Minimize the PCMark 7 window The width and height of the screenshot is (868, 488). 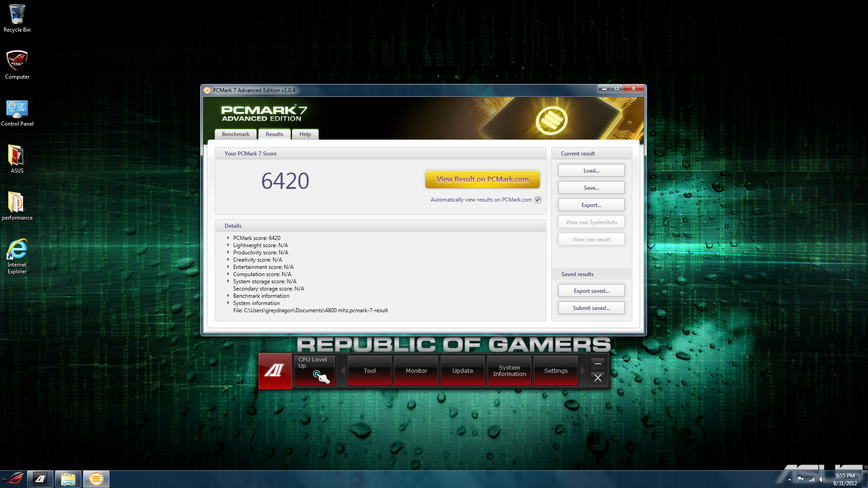[604, 89]
